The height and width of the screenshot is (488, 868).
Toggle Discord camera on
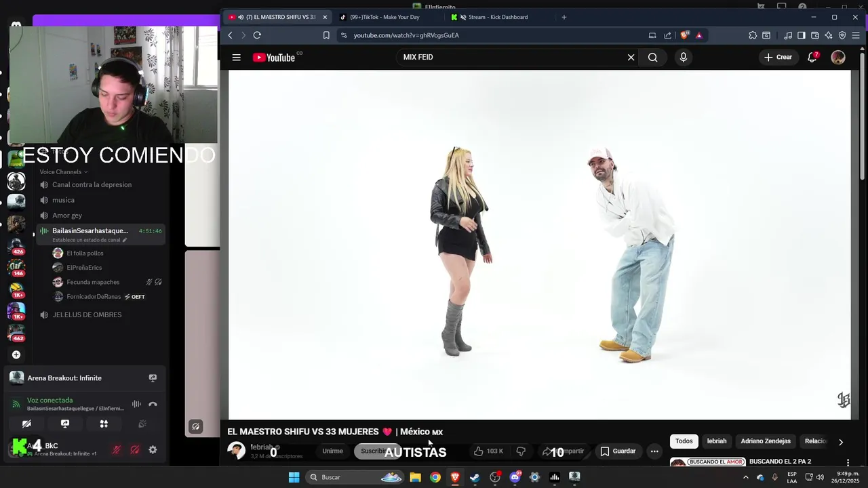[x=26, y=424]
